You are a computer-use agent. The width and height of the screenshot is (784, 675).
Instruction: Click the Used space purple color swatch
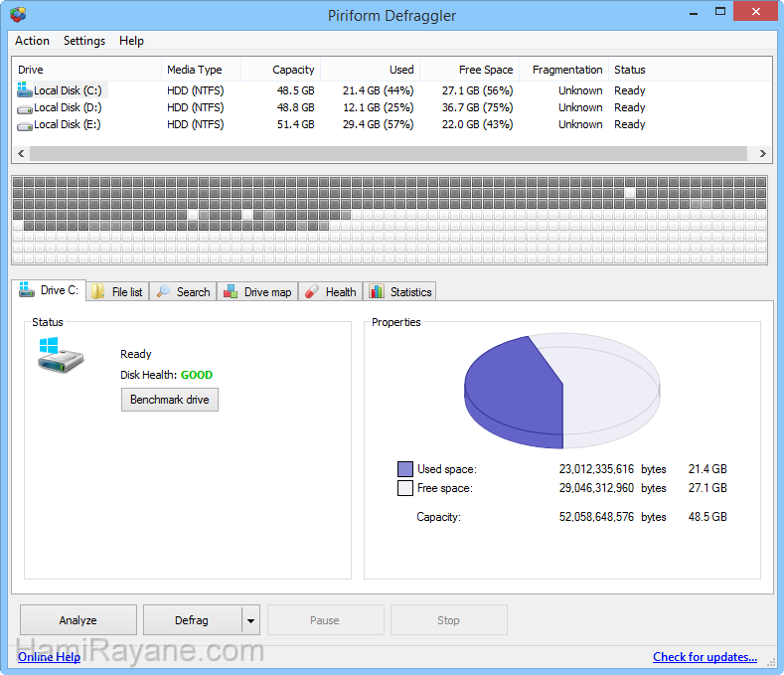(x=404, y=469)
